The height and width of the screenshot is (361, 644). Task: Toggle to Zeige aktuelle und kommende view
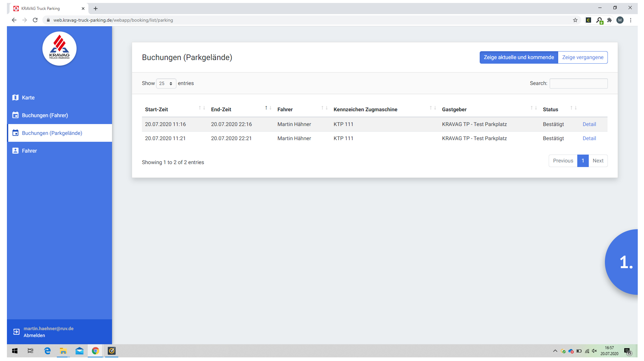[x=519, y=57]
